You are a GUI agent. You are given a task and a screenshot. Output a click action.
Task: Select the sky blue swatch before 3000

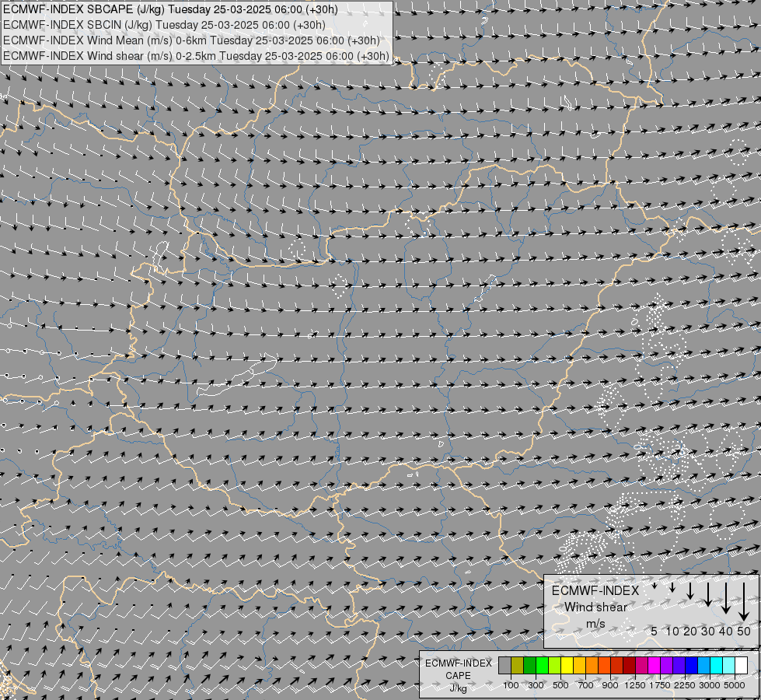pos(704,666)
